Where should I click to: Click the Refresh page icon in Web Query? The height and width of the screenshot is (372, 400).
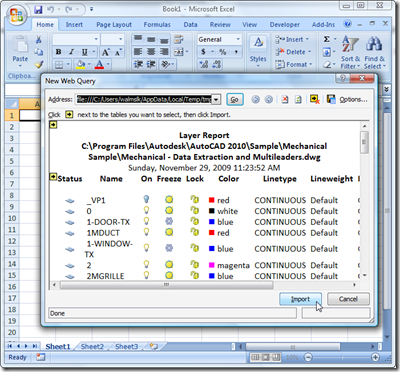click(x=298, y=99)
